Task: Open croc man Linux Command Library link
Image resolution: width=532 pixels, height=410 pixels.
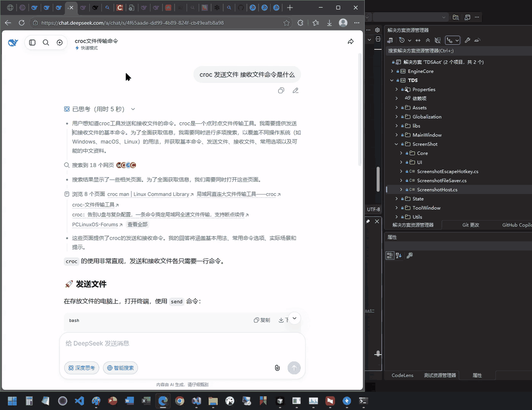Action: 150,194
